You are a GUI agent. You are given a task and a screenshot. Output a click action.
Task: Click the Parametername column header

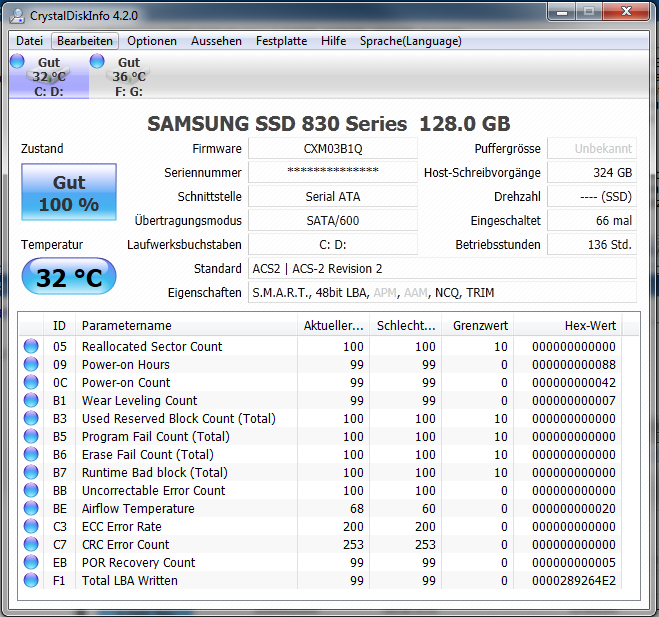point(186,325)
